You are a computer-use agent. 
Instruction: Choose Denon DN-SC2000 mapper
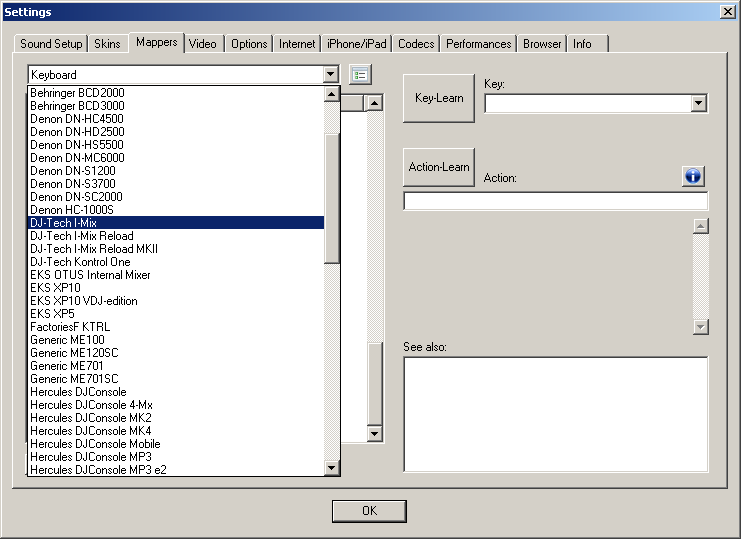176,197
